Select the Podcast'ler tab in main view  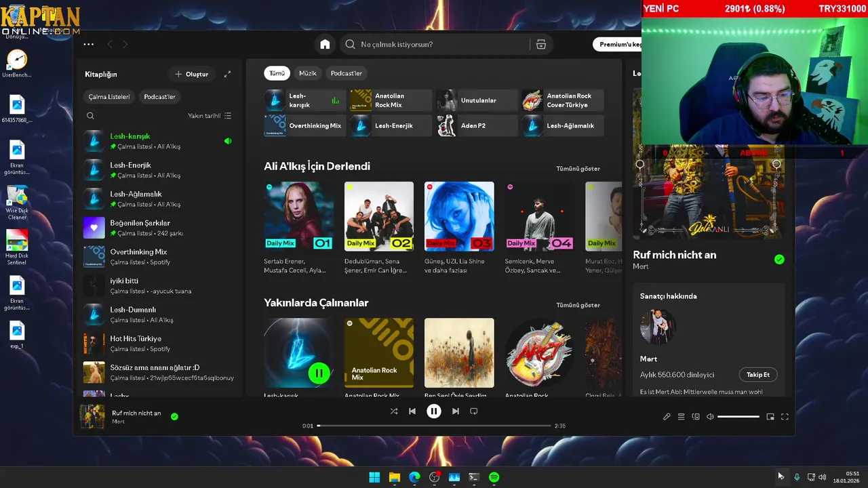click(346, 73)
